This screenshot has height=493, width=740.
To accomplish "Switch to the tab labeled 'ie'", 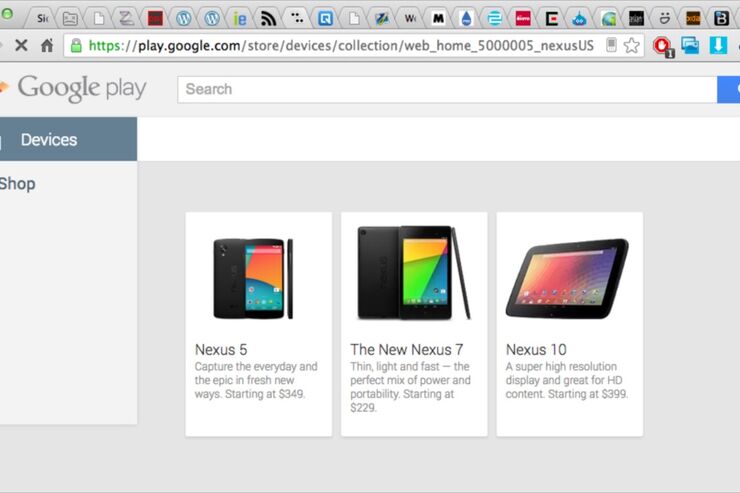I will click(x=240, y=18).
